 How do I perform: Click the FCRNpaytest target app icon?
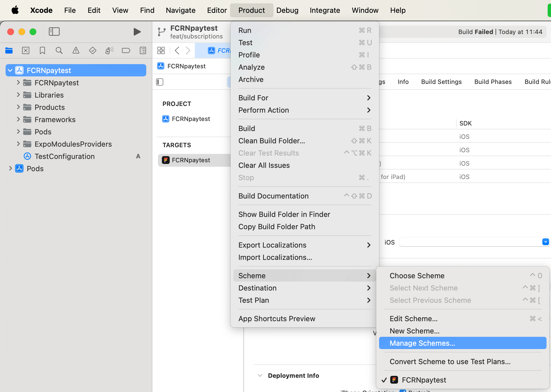[x=166, y=160]
